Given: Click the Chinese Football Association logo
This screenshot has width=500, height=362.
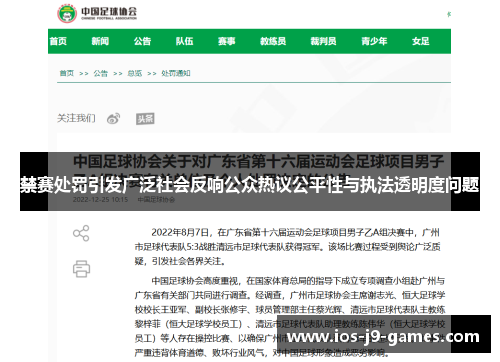Looking at the screenshot, I should coord(97,13).
